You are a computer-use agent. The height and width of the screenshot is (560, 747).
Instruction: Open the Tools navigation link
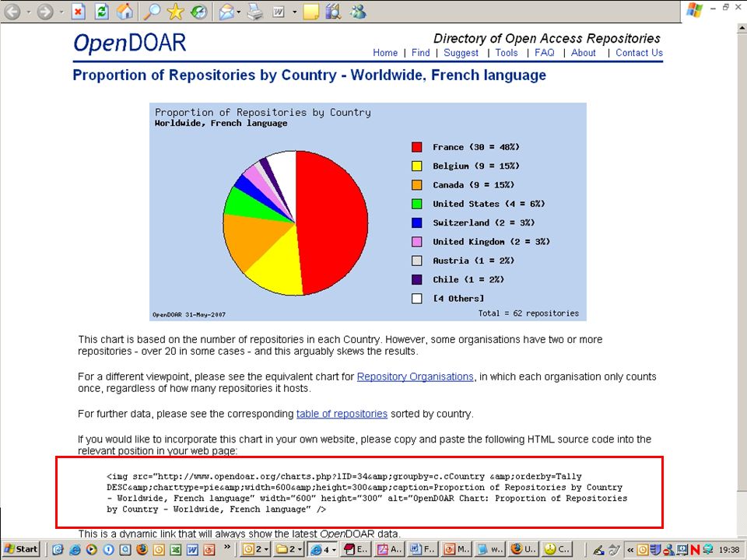point(507,53)
